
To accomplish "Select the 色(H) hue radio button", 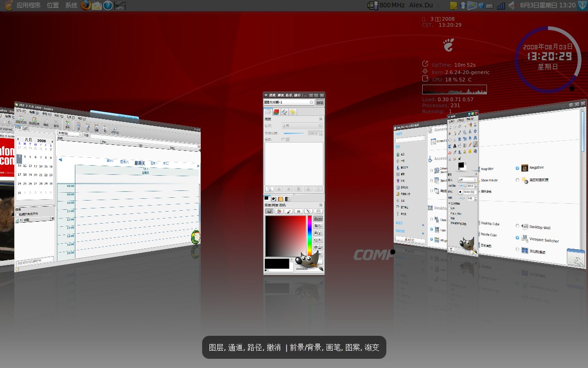I will coord(318,218).
